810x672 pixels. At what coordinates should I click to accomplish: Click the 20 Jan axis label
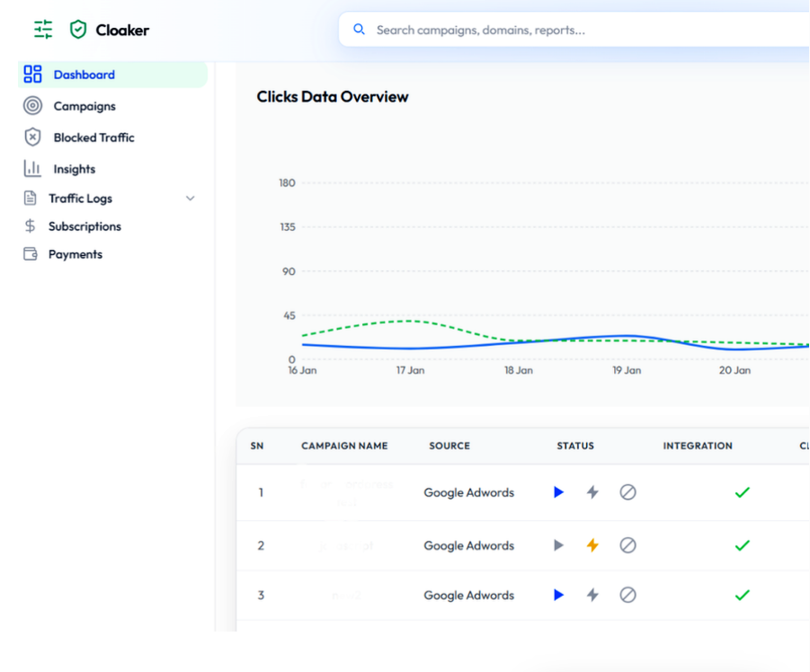[734, 370]
